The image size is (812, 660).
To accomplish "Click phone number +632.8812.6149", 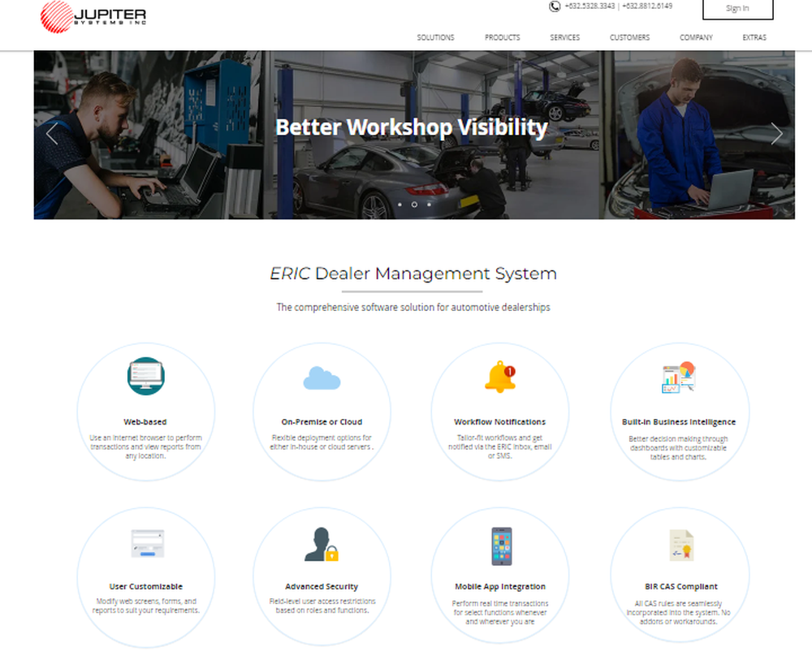I will (x=647, y=6).
